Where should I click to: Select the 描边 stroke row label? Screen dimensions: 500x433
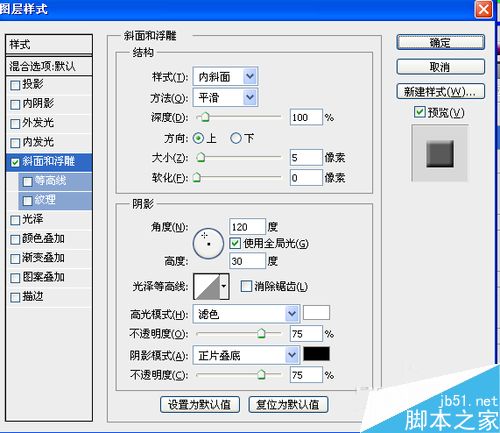pos(33,297)
